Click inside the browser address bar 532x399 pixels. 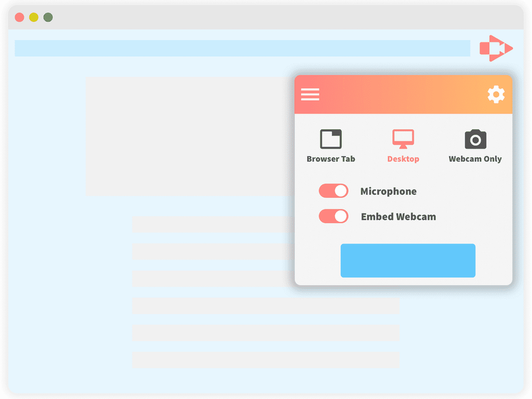click(241, 48)
